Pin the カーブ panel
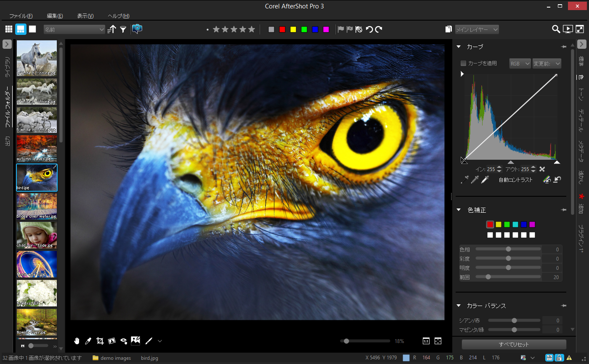The width and height of the screenshot is (589, 364). point(564,47)
